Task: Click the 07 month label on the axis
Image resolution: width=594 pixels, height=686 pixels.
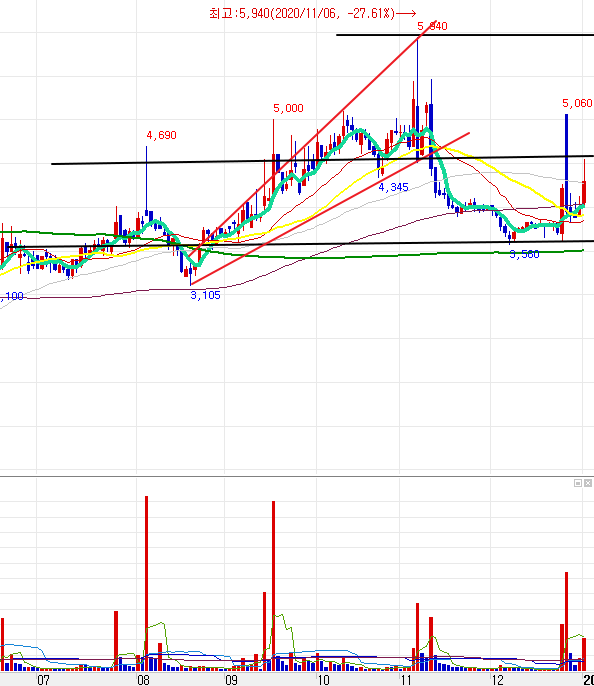Action: 43,680
